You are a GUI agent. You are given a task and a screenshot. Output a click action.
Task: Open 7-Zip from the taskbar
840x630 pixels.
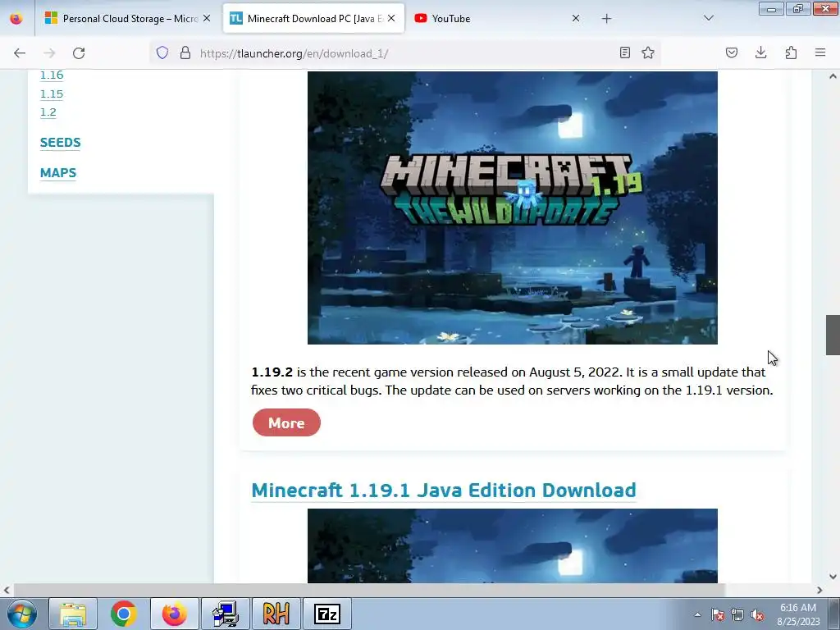pos(327,614)
